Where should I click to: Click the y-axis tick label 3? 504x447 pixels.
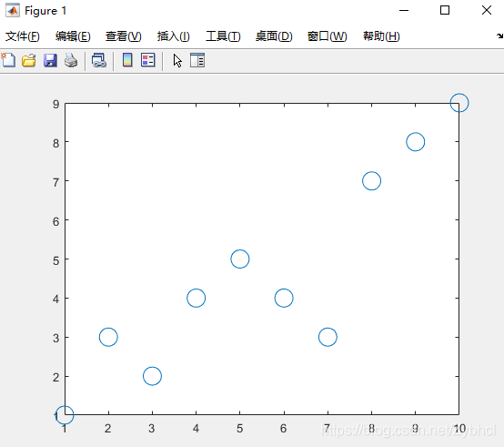(55, 338)
